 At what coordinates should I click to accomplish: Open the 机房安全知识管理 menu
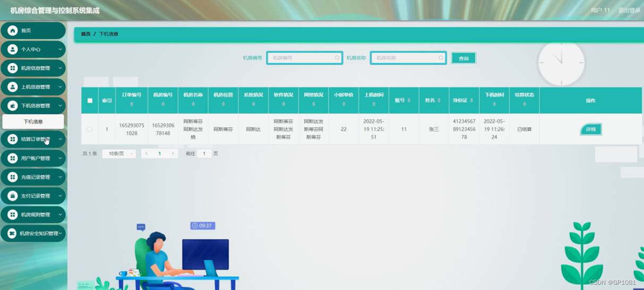(33, 233)
